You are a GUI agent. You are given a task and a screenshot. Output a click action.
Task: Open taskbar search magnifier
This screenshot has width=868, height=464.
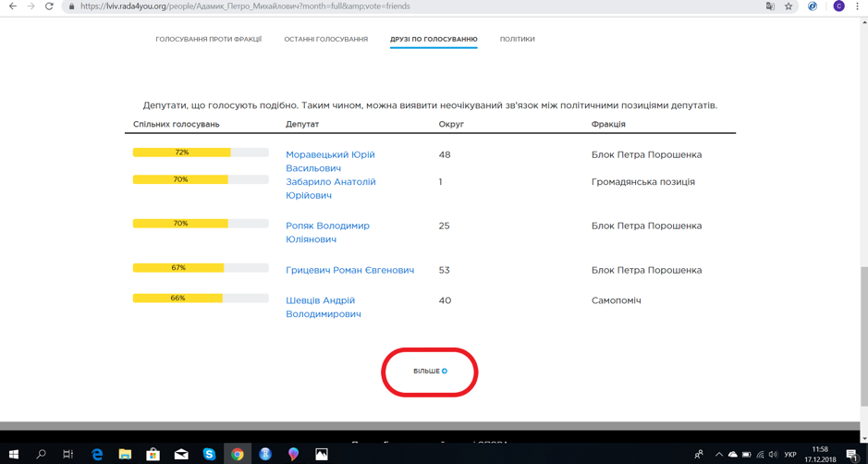coord(41,454)
